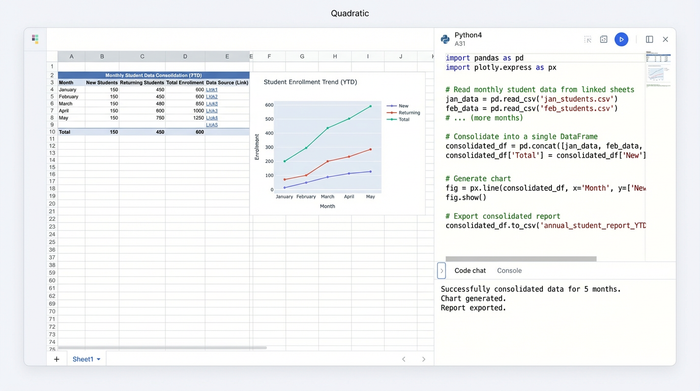
Task: Select column D header
Action: pos(185,56)
